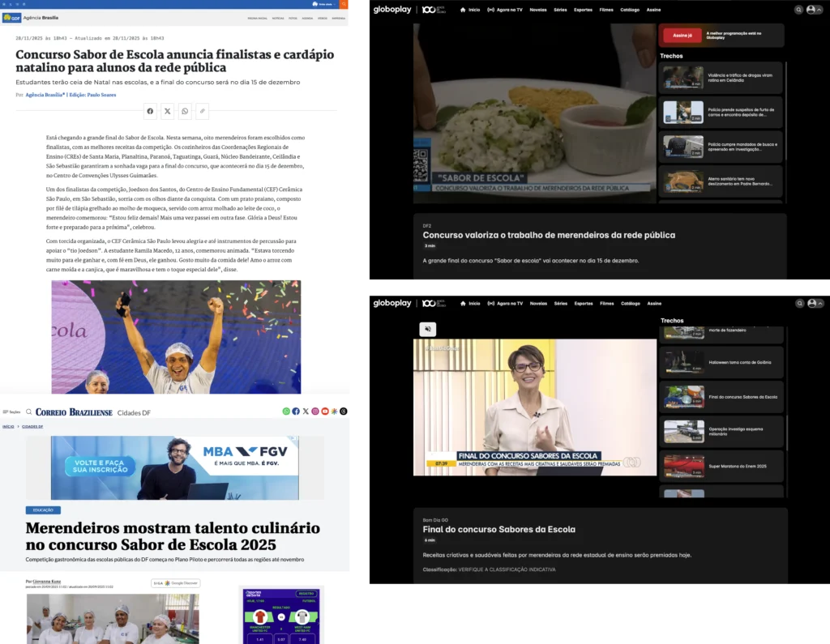The height and width of the screenshot is (644, 830).
Task: Expand the profile menu in the upper Globoplay header
Action: 812,10
